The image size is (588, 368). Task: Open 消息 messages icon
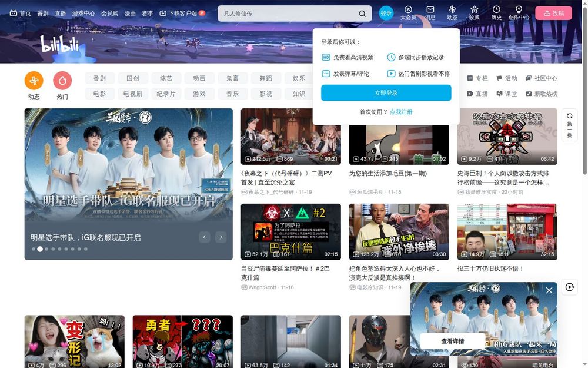(430, 13)
